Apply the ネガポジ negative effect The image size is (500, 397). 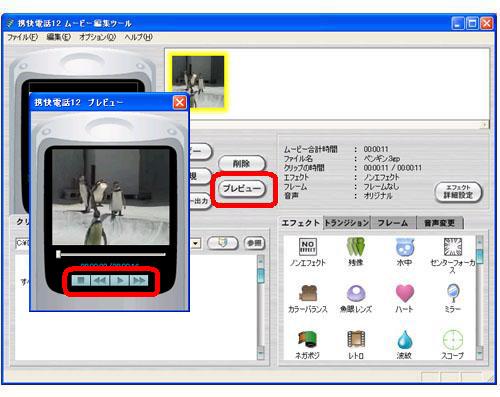307,339
